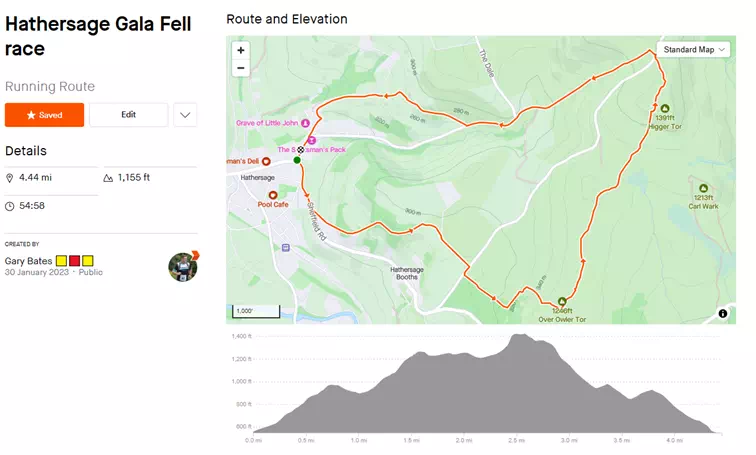Click the Route and Elevation heading
The image size is (756, 455).
click(287, 19)
